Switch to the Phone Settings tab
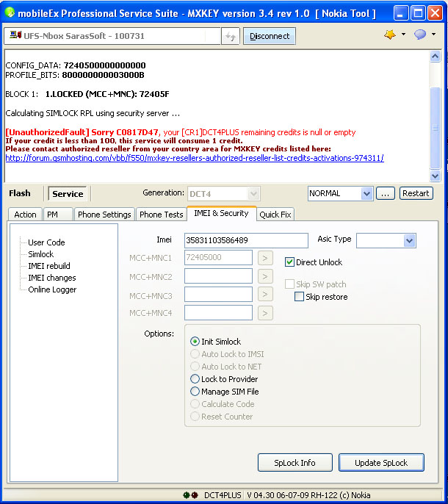The height and width of the screenshot is (504, 448). [104, 215]
